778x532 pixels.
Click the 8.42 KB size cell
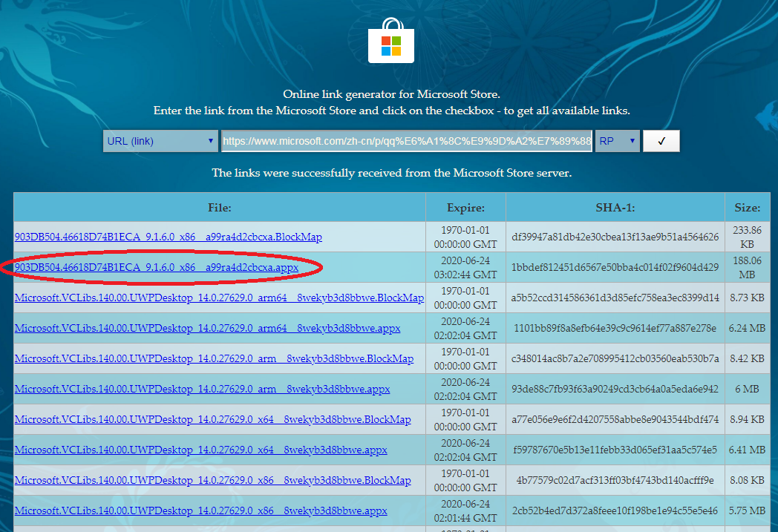(x=748, y=358)
